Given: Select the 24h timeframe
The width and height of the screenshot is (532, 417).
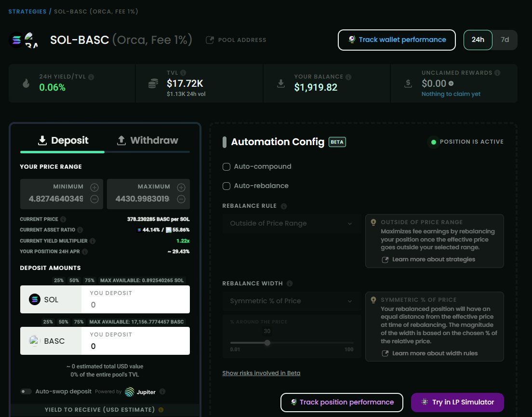Looking at the screenshot, I should [478, 40].
